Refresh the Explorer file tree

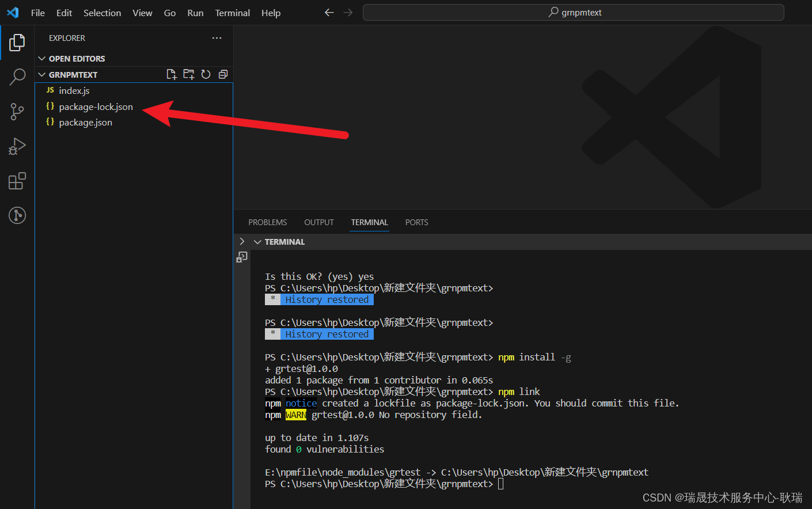pos(206,74)
